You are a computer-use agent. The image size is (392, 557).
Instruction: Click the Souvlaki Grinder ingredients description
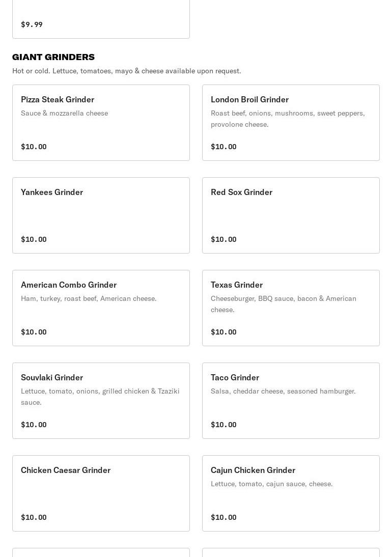pyautogui.click(x=100, y=397)
